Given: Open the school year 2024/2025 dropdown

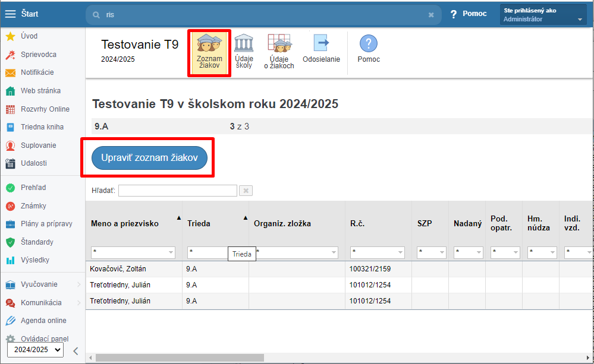Looking at the screenshot, I should click(34, 350).
